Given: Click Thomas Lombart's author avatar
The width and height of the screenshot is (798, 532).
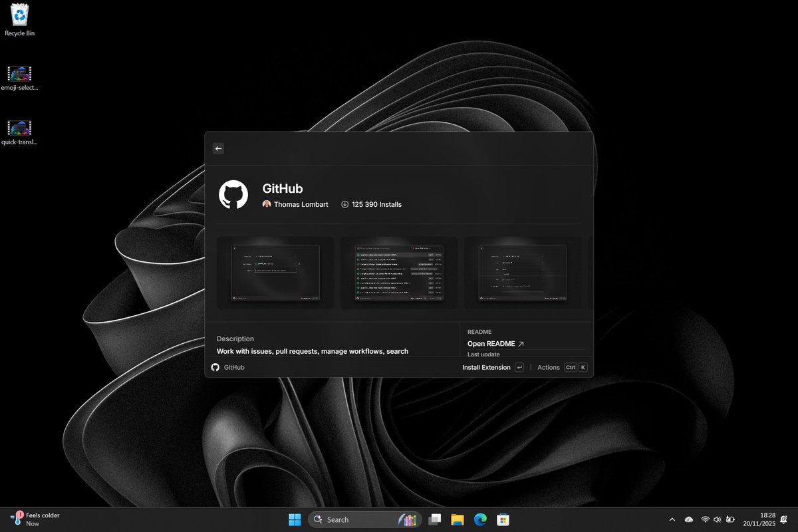Looking at the screenshot, I should click(267, 204).
